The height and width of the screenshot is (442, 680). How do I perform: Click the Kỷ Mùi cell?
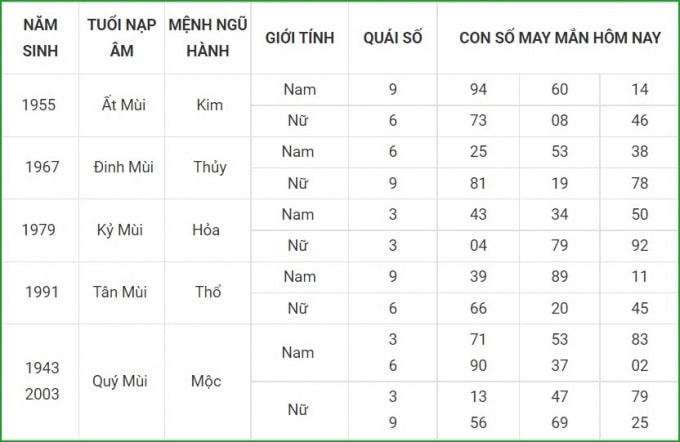click(120, 230)
